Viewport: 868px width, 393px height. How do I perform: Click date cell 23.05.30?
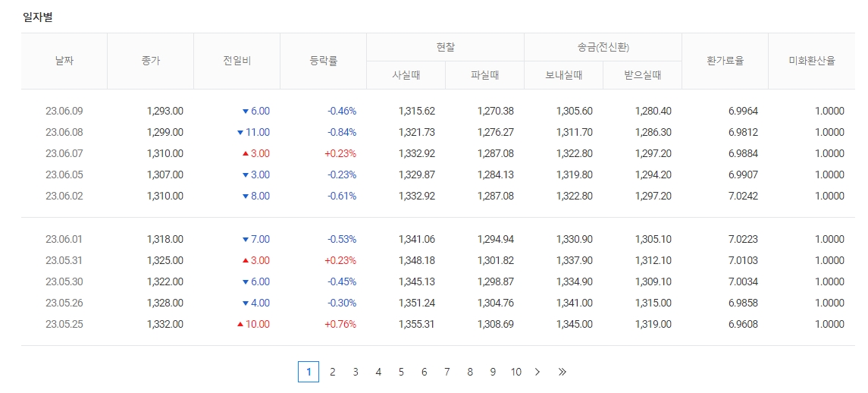tap(64, 281)
